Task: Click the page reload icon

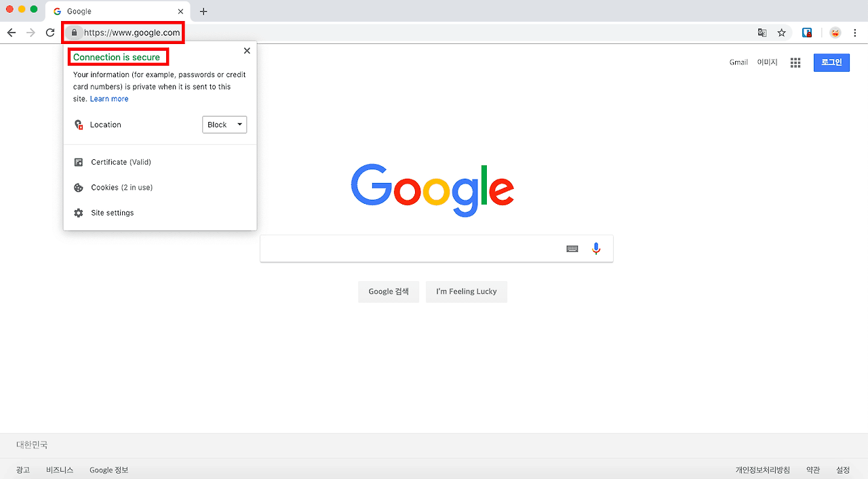Action: (50, 32)
